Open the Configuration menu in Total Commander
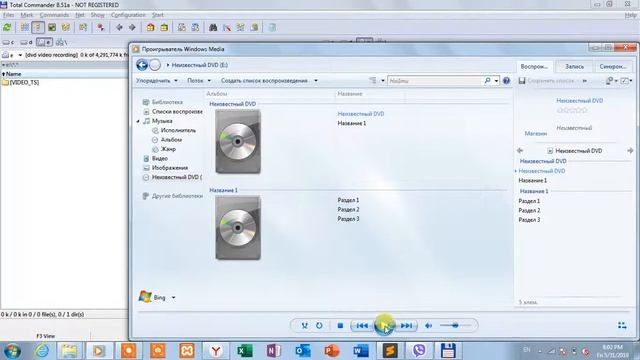 tap(128, 15)
